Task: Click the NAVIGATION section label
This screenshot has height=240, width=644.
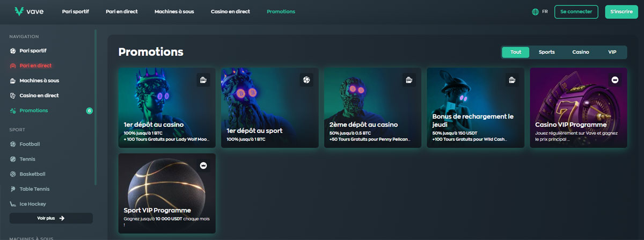Action: [24, 37]
